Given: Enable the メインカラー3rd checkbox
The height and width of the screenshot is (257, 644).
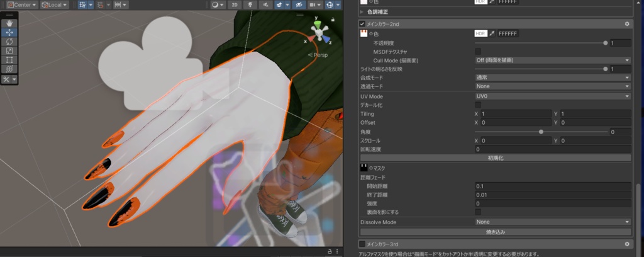Looking at the screenshot, I should coord(362,244).
